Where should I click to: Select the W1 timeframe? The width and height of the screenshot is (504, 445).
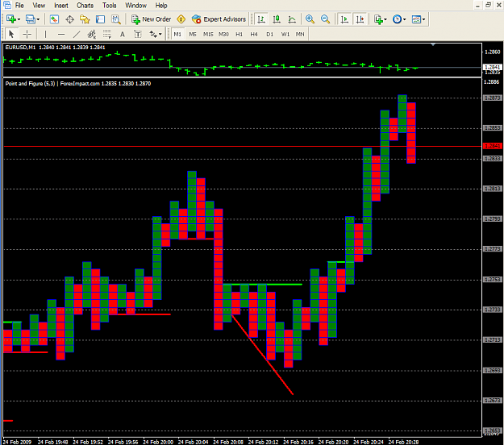click(x=285, y=34)
